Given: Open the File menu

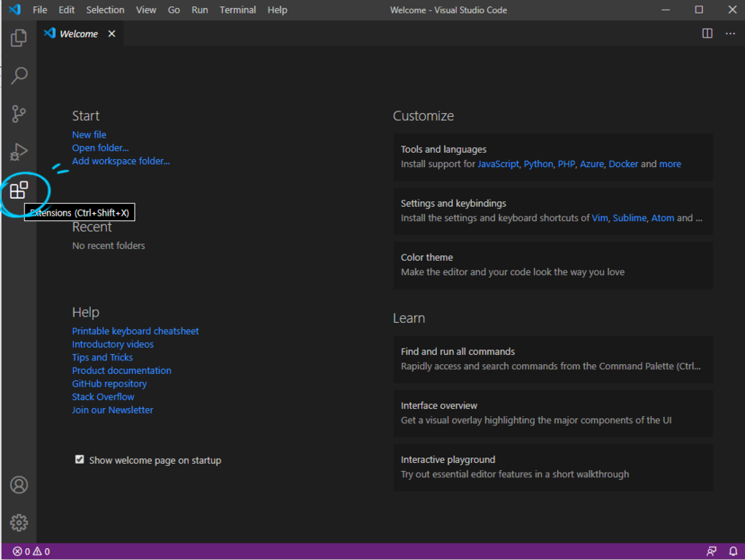Looking at the screenshot, I should (40, 10).
